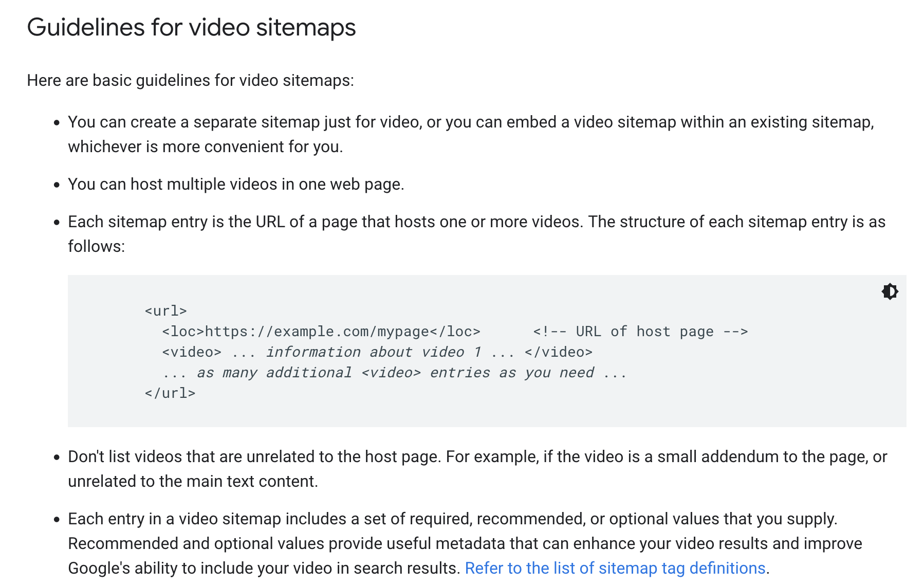Click the "Here are basic guidelines" intro text
This screenshot has width=924, height=586.
coord(190,81)
